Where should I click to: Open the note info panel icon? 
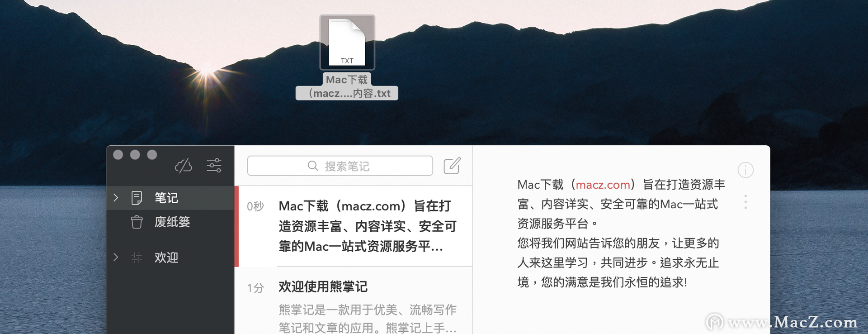[x=745, y=170]
